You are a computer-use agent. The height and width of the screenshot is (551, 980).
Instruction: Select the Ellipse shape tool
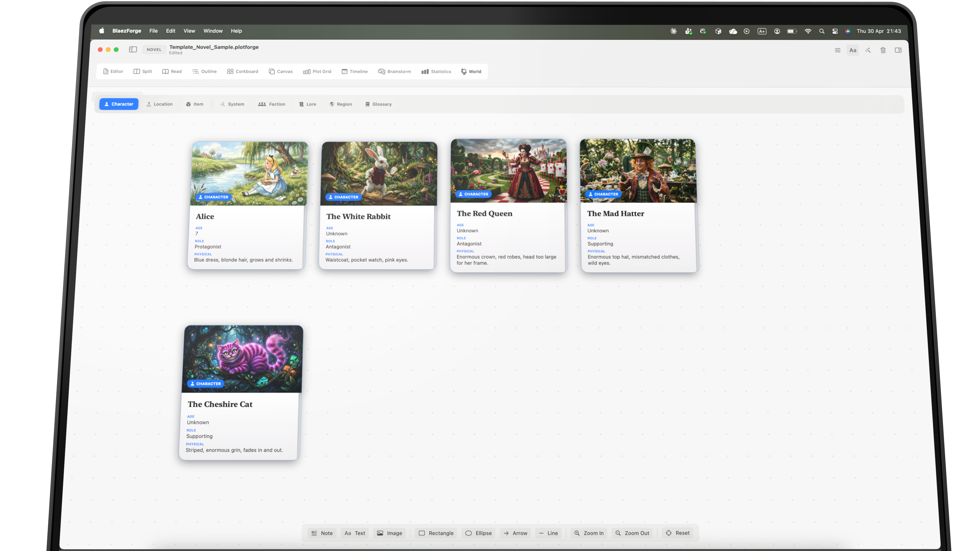pos(478,533)
